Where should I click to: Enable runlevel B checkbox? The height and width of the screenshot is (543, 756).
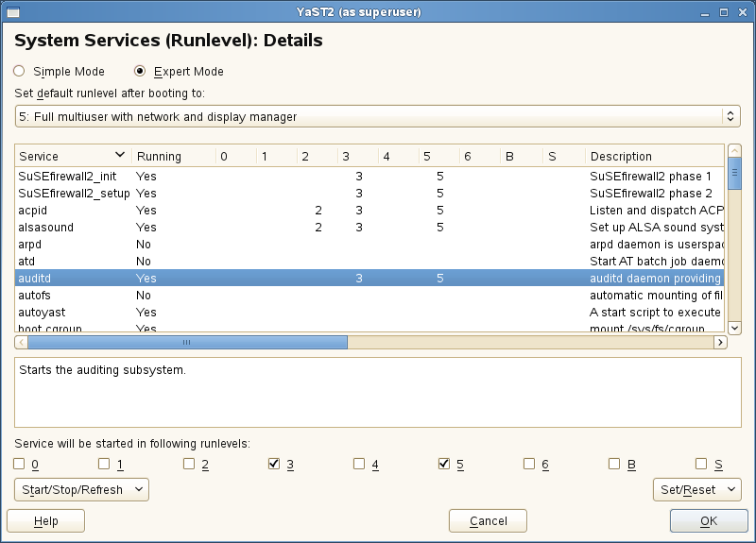coord(614,464)
